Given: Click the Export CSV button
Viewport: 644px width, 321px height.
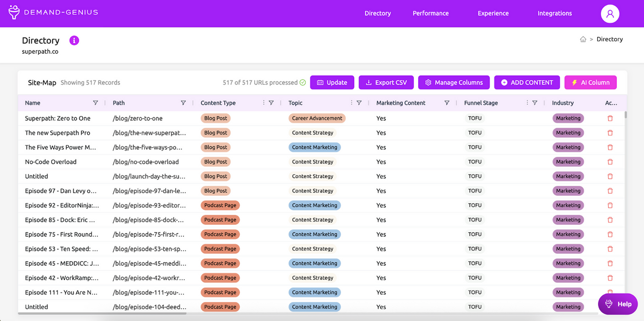Looking at the screenshot, I should click(x=386, y=82).
